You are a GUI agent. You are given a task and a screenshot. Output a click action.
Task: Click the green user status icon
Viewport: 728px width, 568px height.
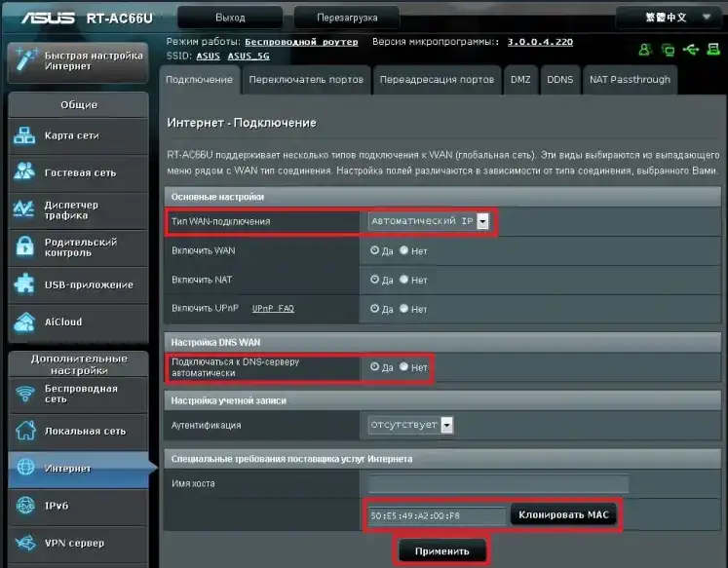click(x=644, y=50)
